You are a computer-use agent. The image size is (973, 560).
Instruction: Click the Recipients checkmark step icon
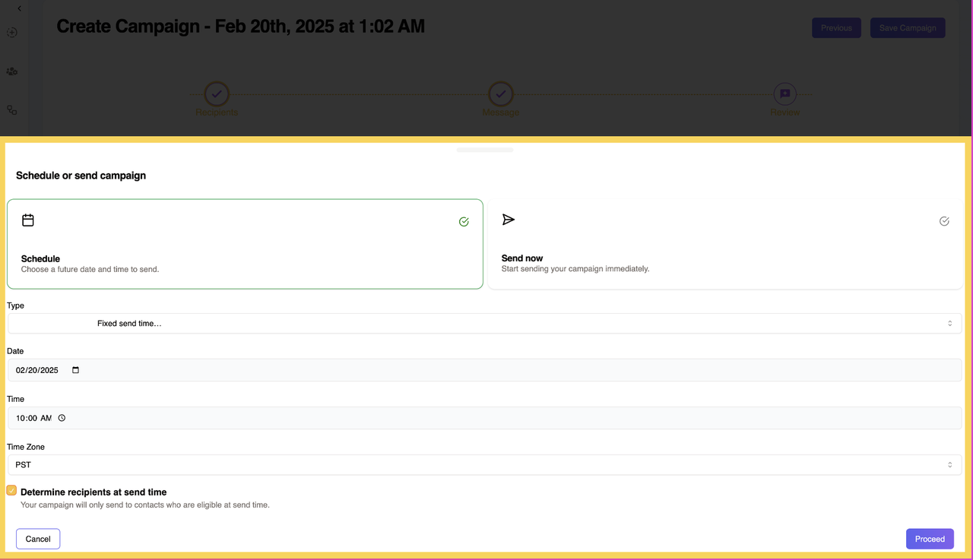(x=217, y=93)
